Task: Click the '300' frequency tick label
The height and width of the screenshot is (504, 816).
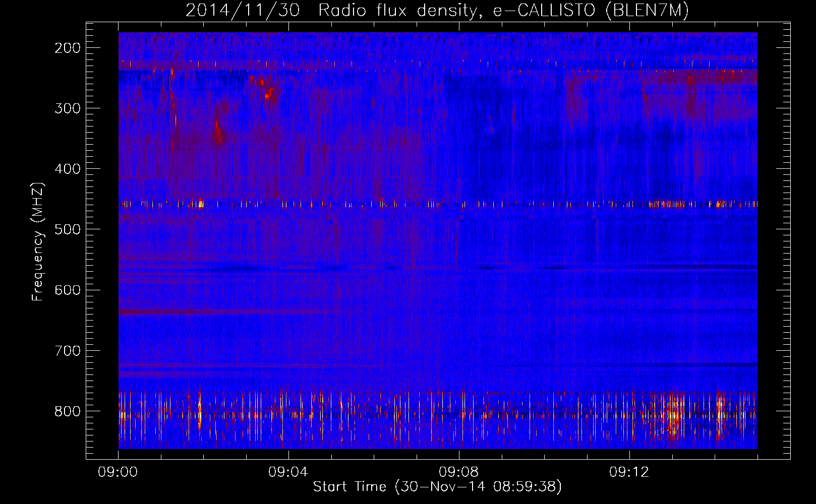Action: pyautogui.click(x=68, y=108)
